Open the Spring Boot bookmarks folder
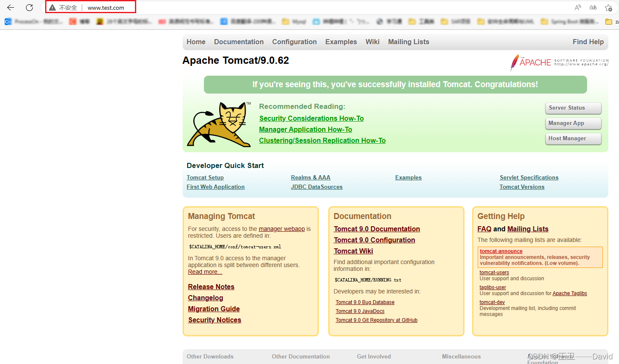 tap(570, 21)
